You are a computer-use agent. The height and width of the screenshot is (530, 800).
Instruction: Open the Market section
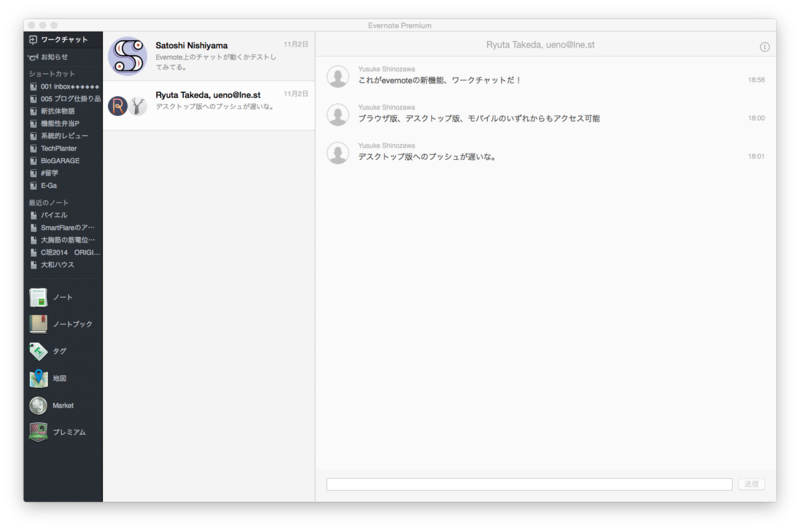[52, 406]
